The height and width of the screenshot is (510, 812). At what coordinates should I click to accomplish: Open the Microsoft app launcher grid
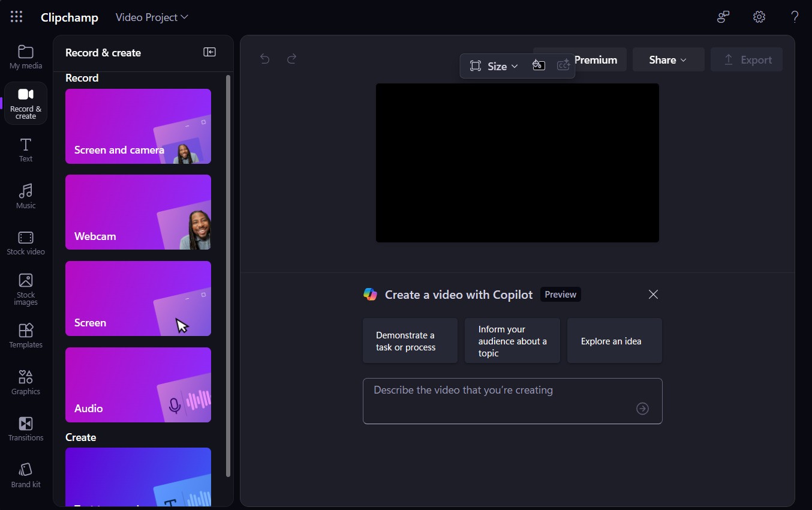[x=16, y=17]
